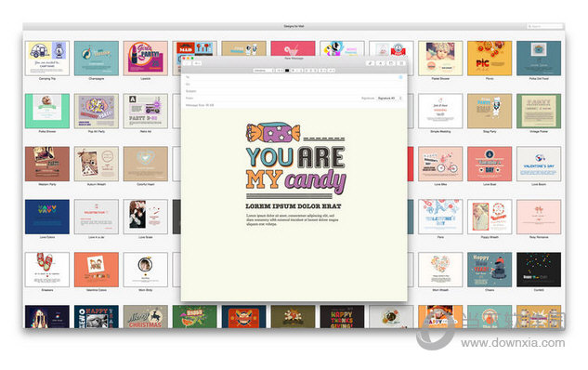
Task: Open the header fields menu beside the send button
Action: click(197, 63)
